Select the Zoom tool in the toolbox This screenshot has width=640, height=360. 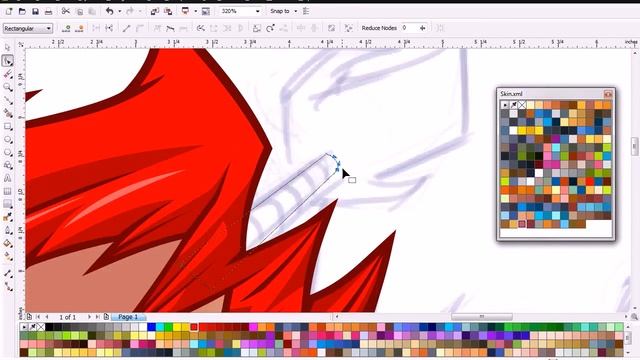pos(7,87)
